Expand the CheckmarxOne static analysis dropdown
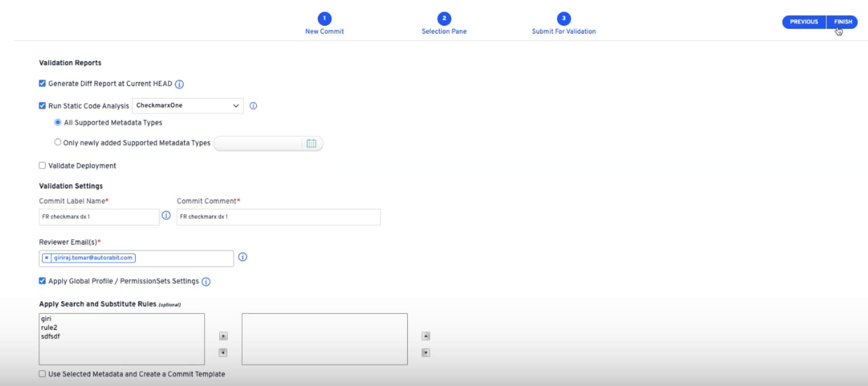 tap(187, 106)
